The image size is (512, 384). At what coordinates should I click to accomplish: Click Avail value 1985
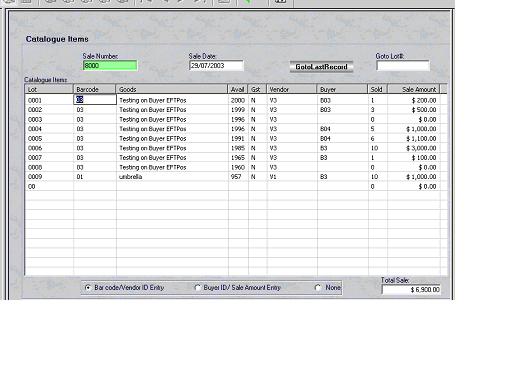[238, 148]
